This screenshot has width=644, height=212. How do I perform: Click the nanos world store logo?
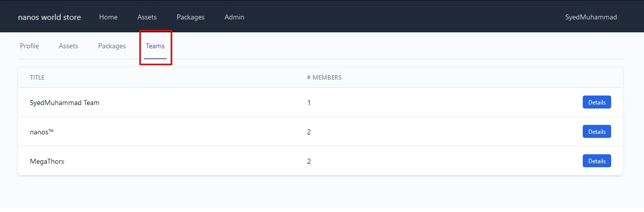49,17
